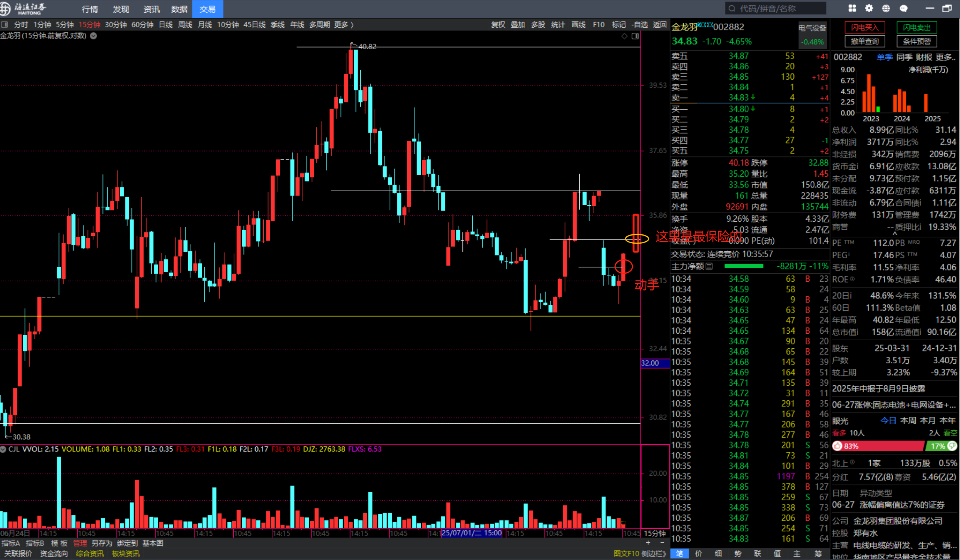Click 闪电买入 quick buy button
Image resolution: width=960 pixels, height=560 pixels.
(x=865, y=27)
